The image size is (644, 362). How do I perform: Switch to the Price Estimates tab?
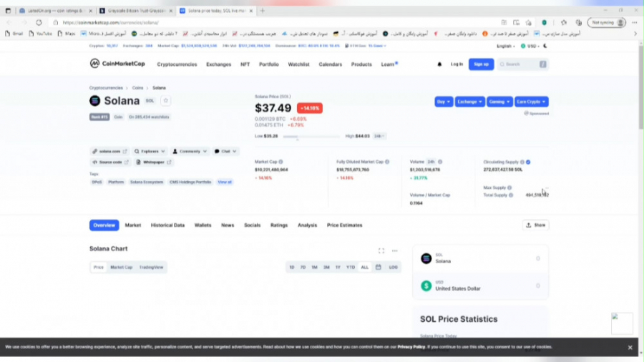tap(345, 225)
